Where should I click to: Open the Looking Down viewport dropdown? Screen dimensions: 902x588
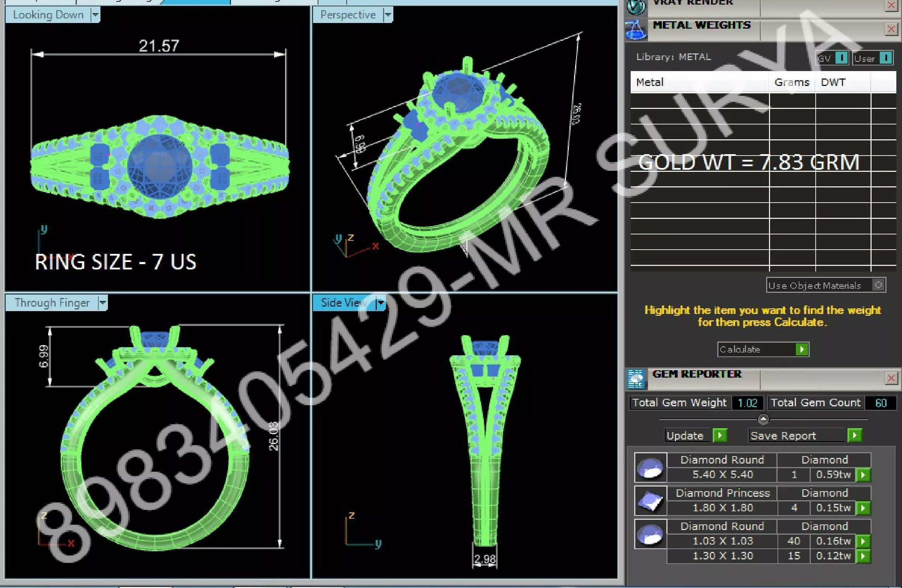tap(95, 15)
